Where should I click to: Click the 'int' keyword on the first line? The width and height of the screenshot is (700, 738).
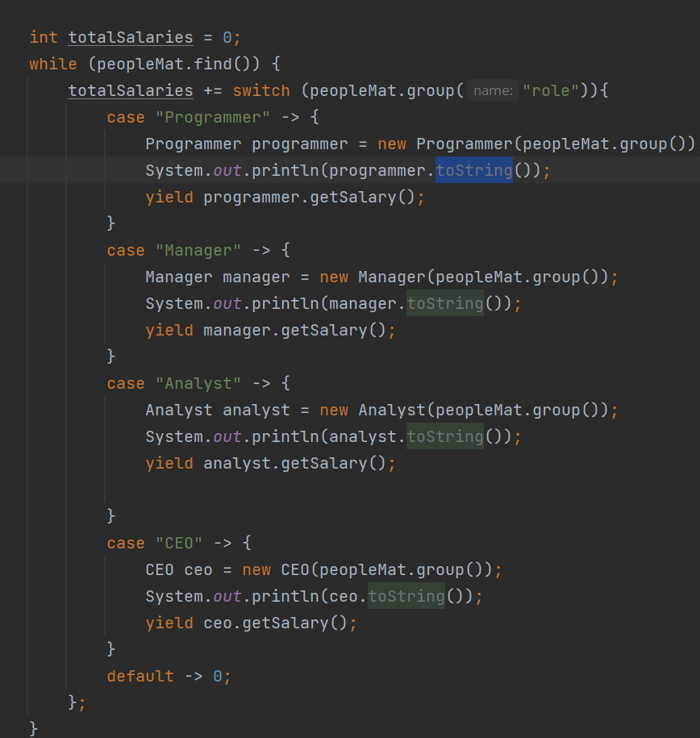coord(44,37)
